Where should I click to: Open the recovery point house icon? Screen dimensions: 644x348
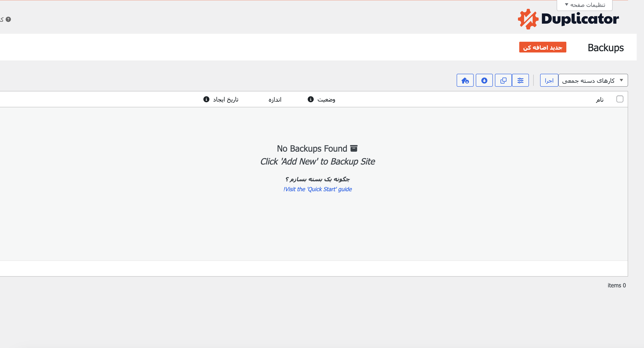[465, 80]
